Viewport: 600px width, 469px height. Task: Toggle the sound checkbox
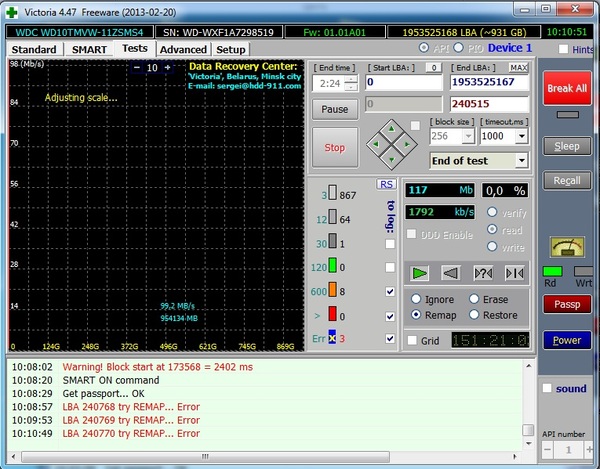pyautogui.click(x=546, y=388)
